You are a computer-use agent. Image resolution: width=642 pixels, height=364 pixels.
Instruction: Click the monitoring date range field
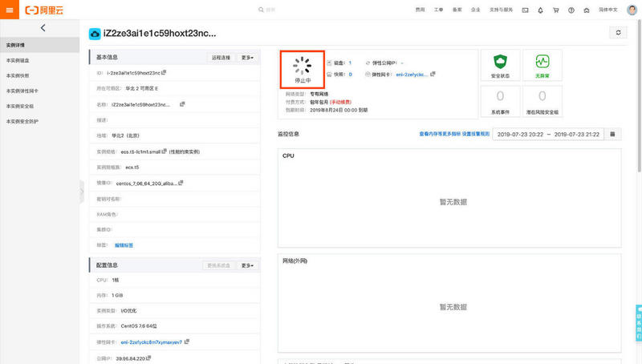click(548, 134)
